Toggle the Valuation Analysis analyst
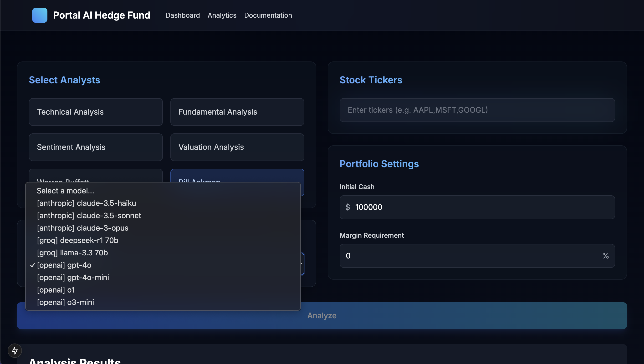Image resolution: width=644 pixels, height=364 pixels. [237, 147]
